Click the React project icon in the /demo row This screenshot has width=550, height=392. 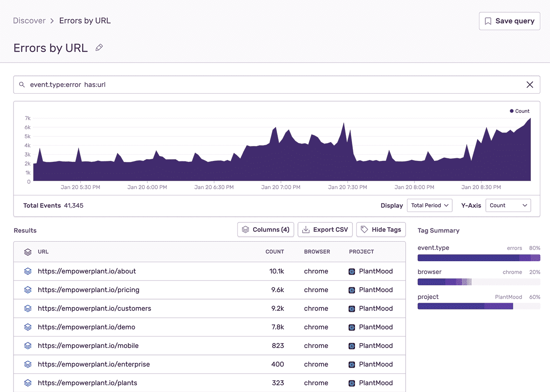point(352,327)
